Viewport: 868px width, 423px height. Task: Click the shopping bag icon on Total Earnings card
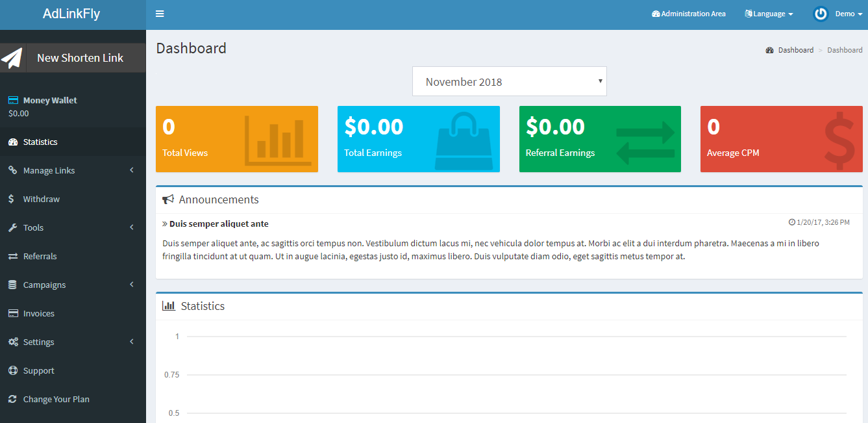pyautogui.click(x=464, y=141)
